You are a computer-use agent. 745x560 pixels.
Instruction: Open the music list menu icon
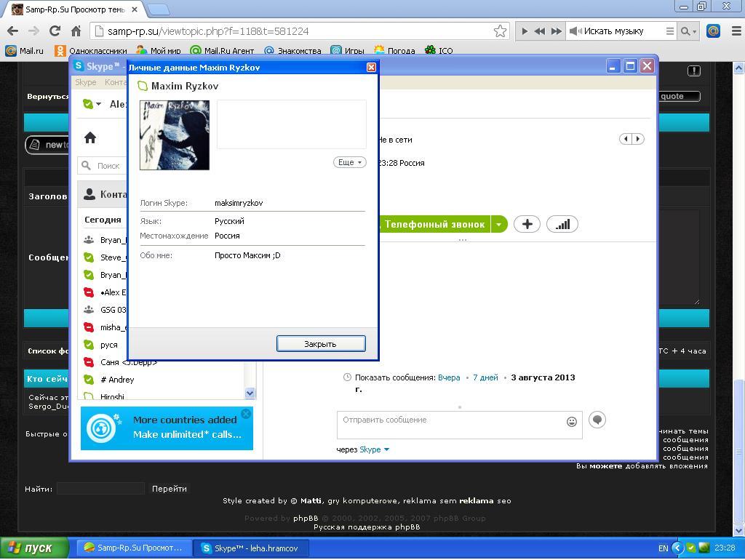(x=669, y=31)
